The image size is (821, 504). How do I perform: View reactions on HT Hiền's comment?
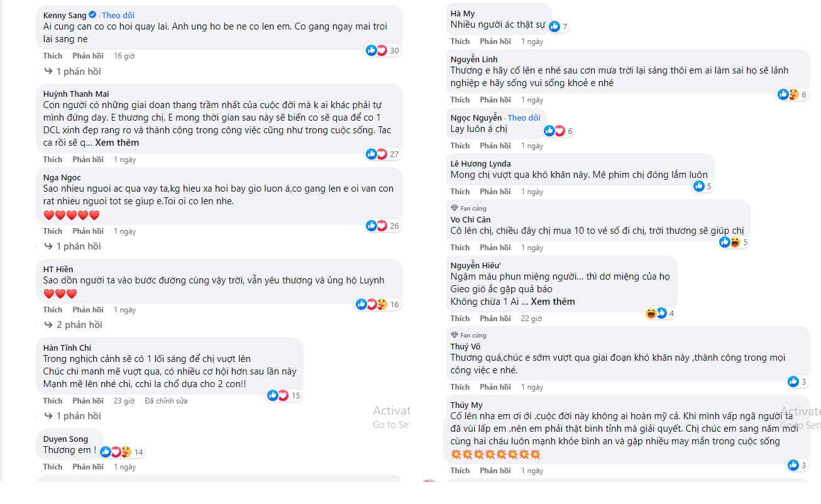[x=372, y=304]
